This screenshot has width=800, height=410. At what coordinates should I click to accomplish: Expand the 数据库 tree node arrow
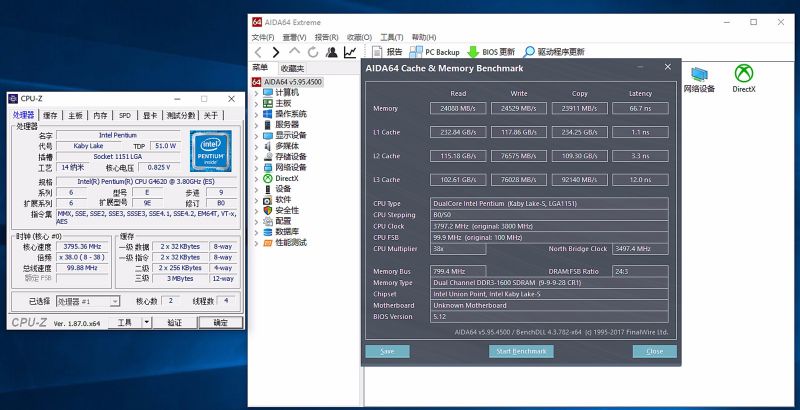click(x=257, y=232)
